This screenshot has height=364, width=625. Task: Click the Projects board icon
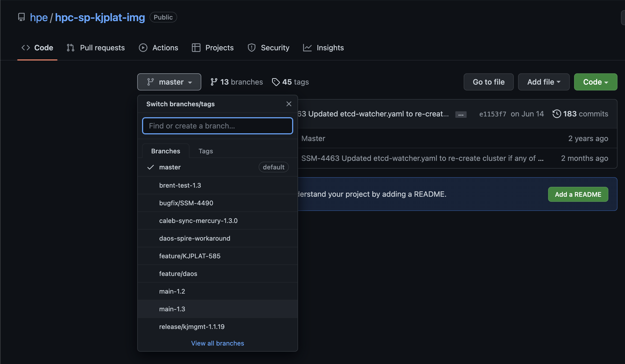coord(196,48)
